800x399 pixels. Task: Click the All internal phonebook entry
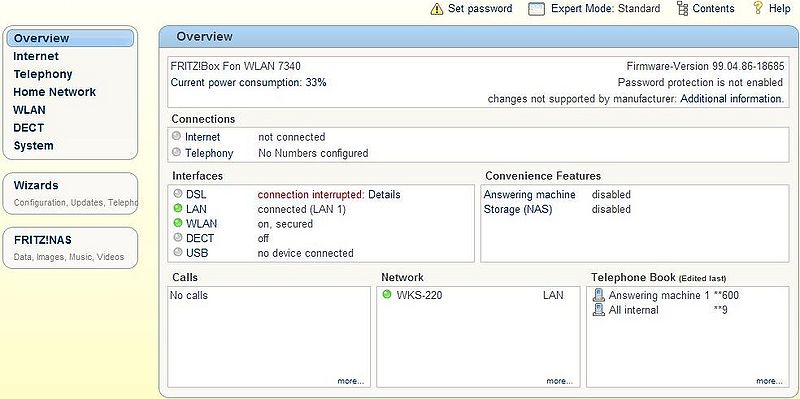pos(634,310)
